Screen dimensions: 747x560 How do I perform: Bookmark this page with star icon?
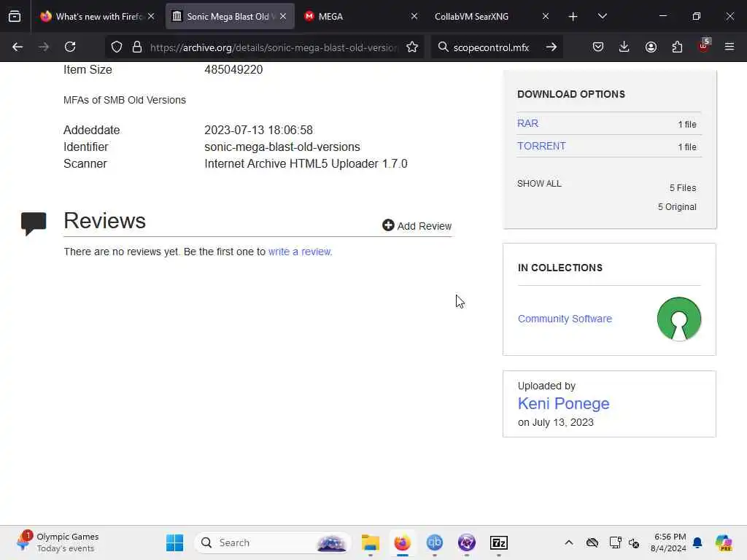click(x=412, y=47)
